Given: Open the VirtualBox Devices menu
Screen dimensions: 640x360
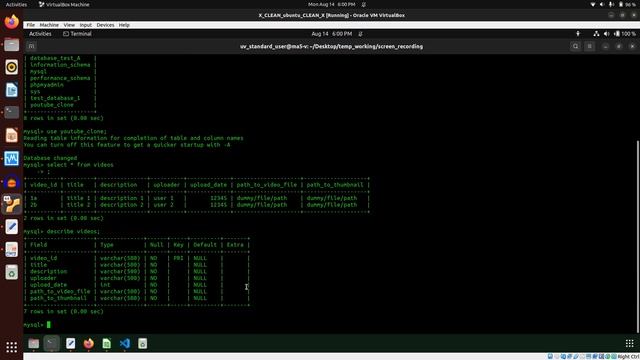Looking at the screenshot, I should point(105,25).
